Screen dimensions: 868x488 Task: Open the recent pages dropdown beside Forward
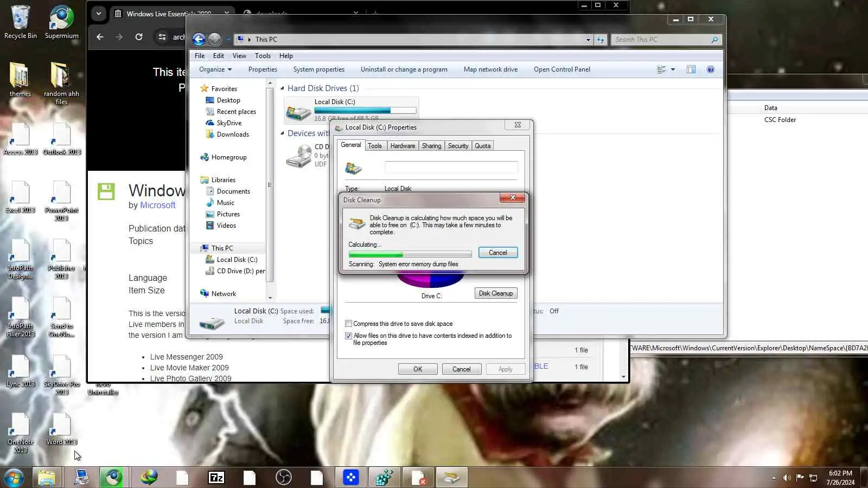[x=228, y=40]
